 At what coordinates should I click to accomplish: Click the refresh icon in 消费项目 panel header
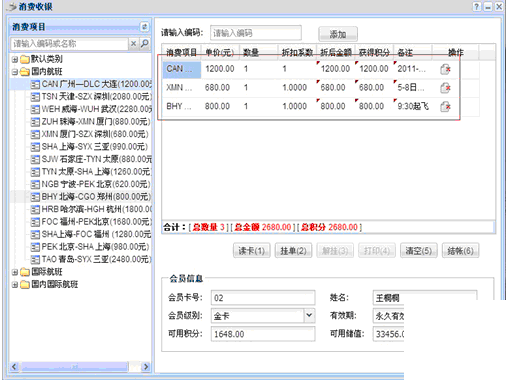point(144,27)
